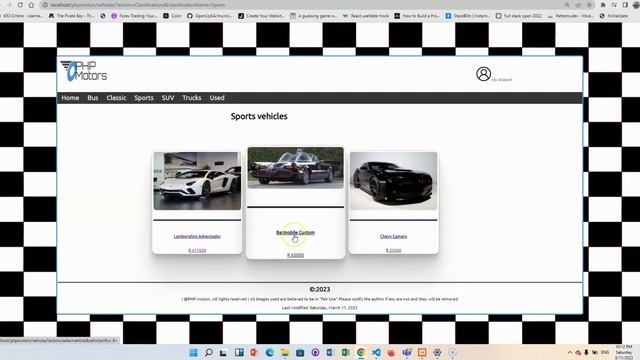Viewport: 640px width, 360px height.
Task: Open the Bus classification
Action: 93,98
